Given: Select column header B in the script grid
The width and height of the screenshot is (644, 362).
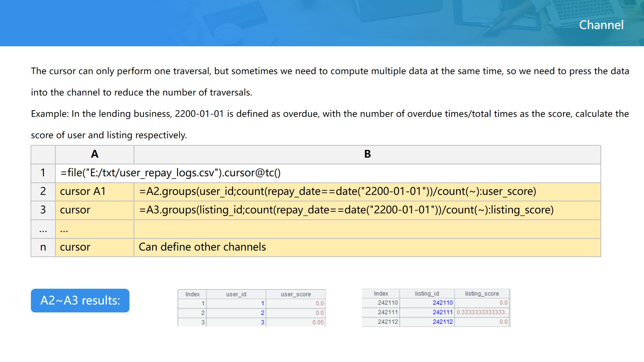Looking at the screenshot, I should (367, 154).
